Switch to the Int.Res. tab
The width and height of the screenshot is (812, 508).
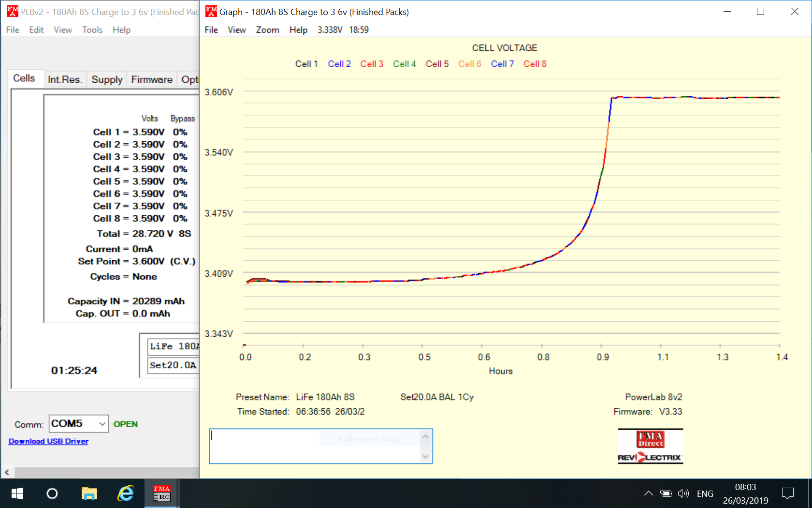[65, 79]
